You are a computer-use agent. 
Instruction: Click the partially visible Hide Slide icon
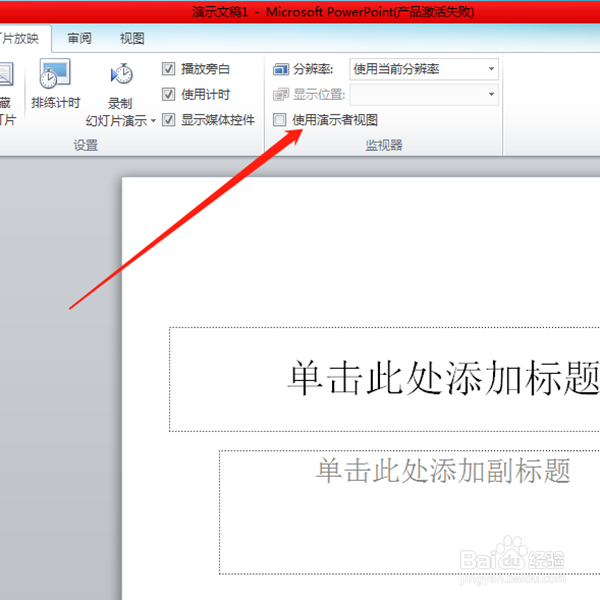pyautogui.click(x=7, y=74)
